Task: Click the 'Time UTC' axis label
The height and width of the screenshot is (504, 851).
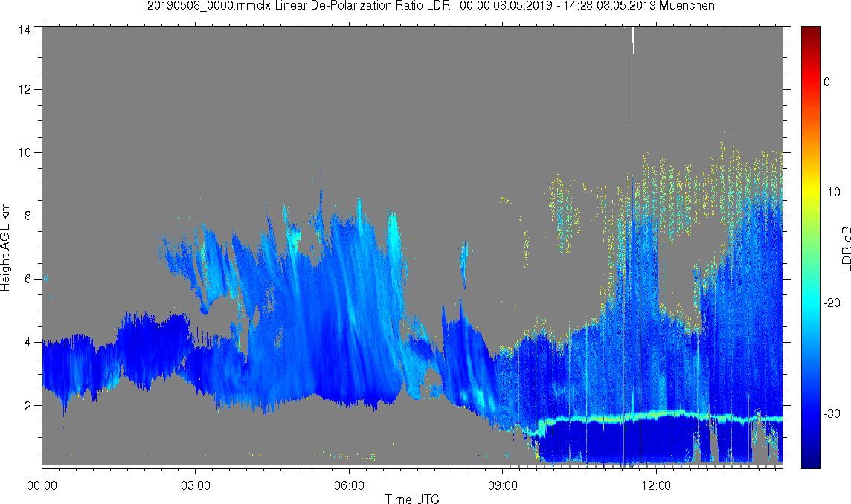Action: point(412,499)
